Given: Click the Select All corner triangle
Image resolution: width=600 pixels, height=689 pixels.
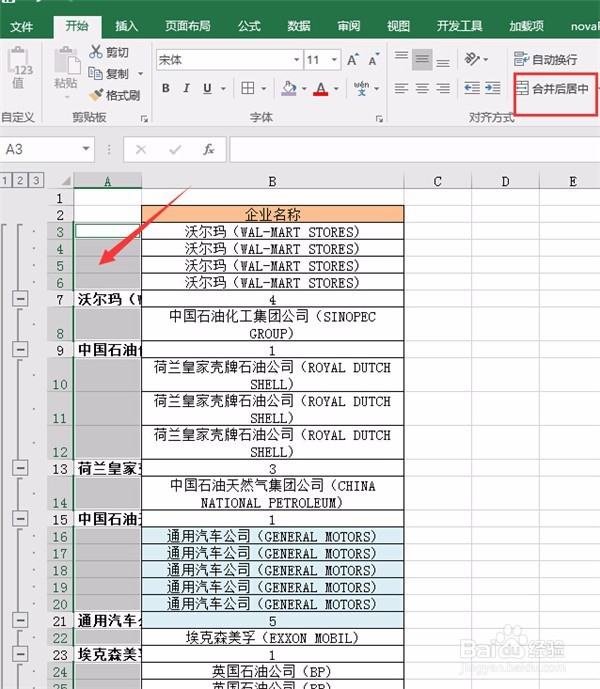Looking at the screenshot, I should (x=65, y=181).
